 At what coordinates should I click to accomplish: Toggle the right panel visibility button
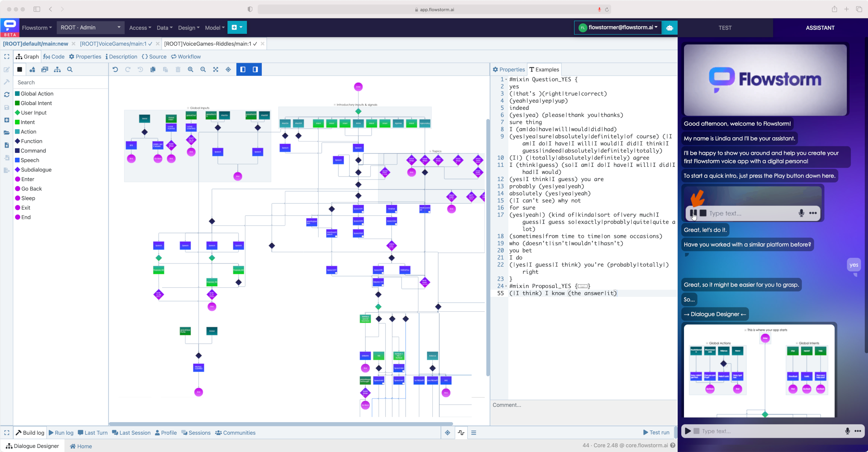(255, 69)
